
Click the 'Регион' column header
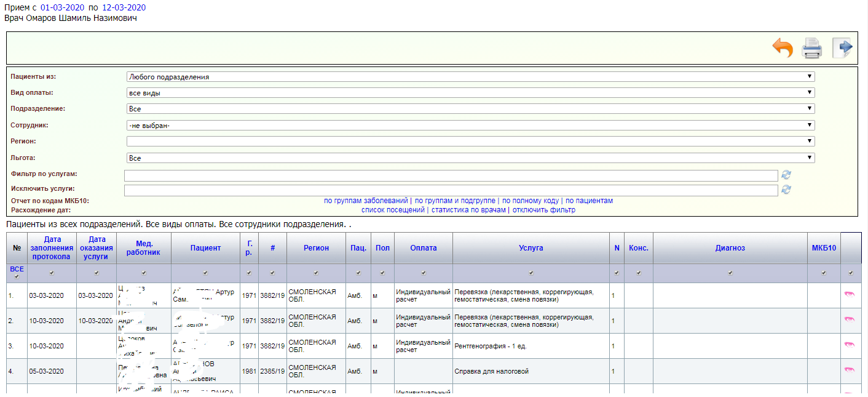click(x=316, y=248)
